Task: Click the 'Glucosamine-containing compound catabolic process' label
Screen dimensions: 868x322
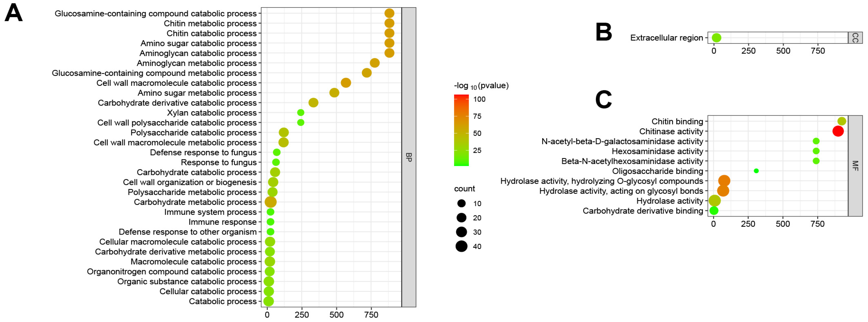Action: (x=156, y=14)
